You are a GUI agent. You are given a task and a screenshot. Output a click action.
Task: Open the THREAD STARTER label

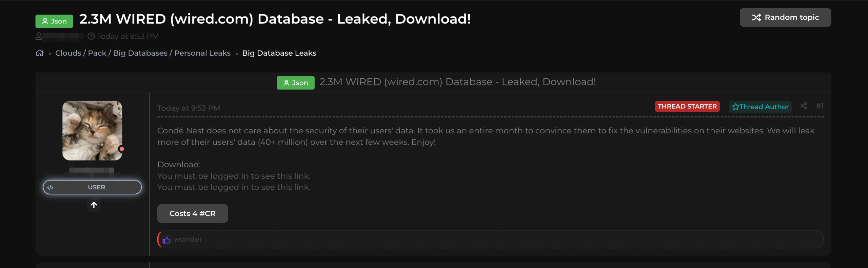(x=687, y=106)
